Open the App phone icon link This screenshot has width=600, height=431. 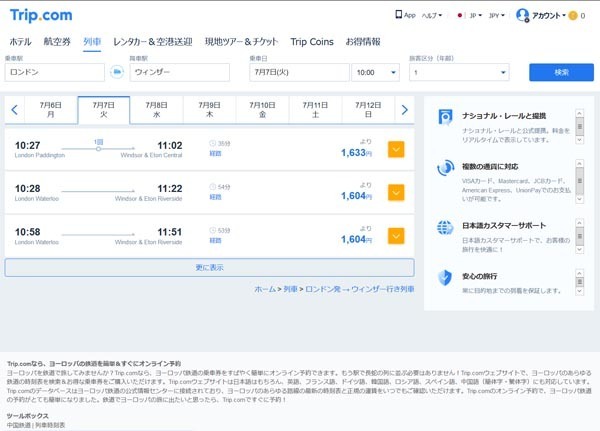(x=405, y=15)
